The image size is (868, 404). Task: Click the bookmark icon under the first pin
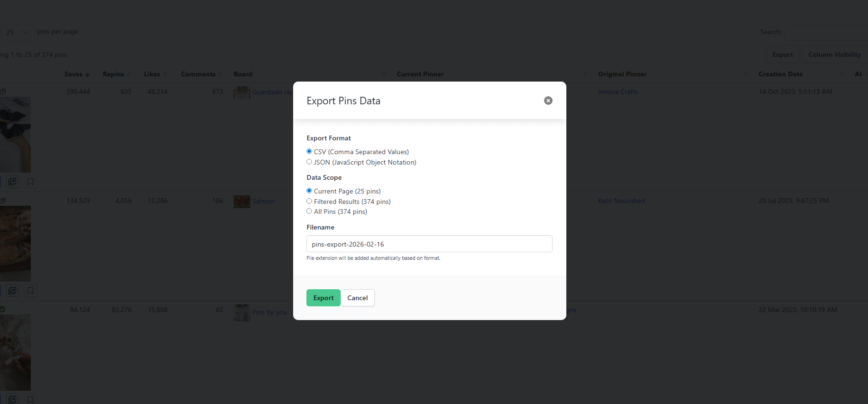[x=30, y=182]
